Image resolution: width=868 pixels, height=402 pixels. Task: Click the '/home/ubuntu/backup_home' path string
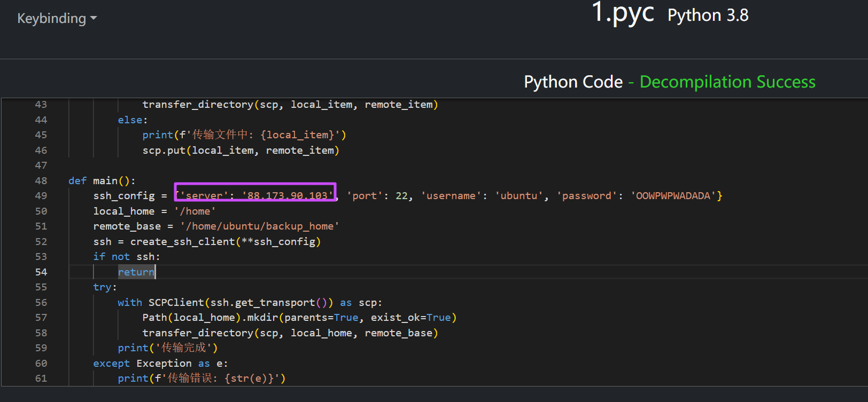[260, 226]
